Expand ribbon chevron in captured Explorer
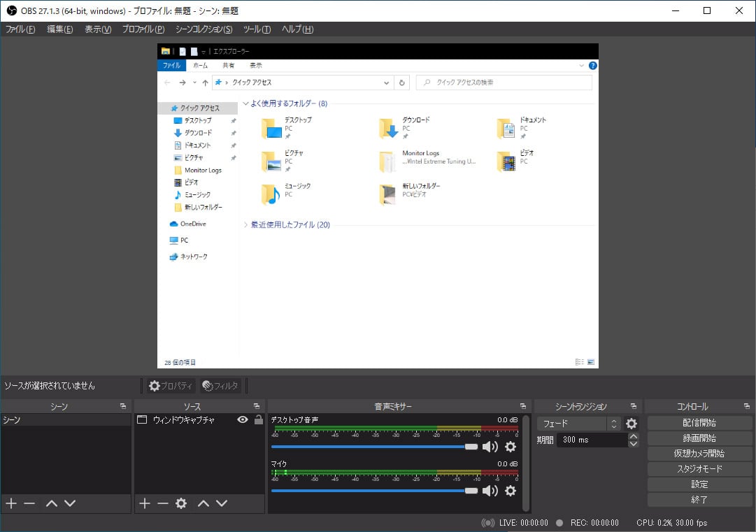Image resolution: width=756 pixels, height=532 pixels. tap(581, 66)
